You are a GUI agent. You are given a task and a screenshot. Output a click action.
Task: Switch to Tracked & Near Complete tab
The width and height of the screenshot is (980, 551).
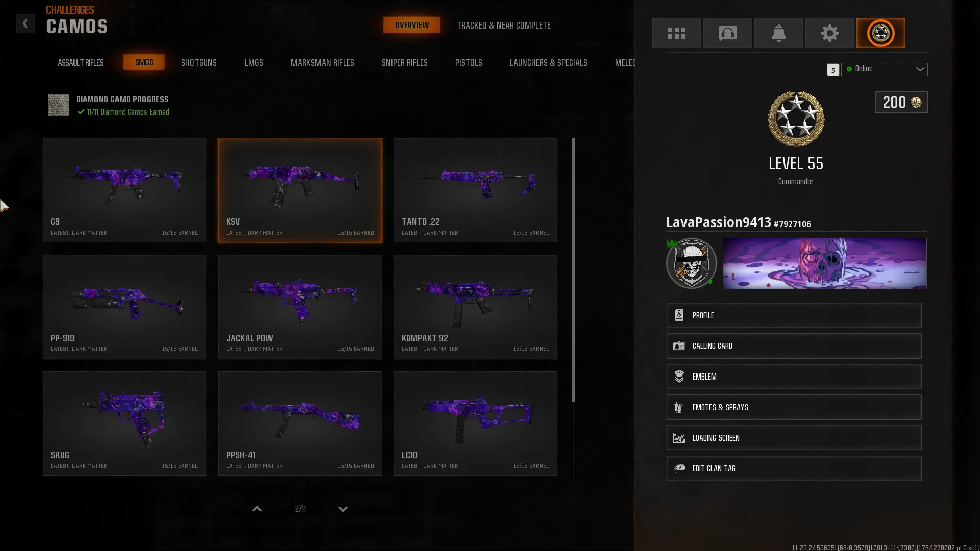504,25
